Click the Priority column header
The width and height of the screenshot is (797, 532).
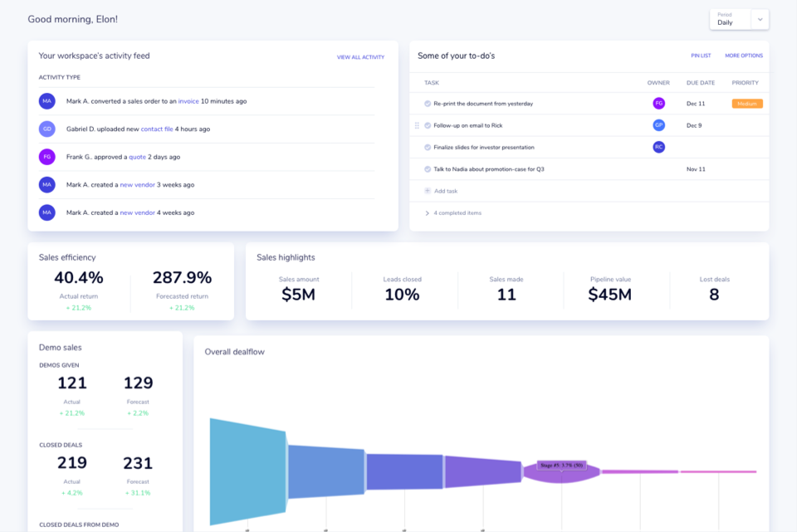745,83
